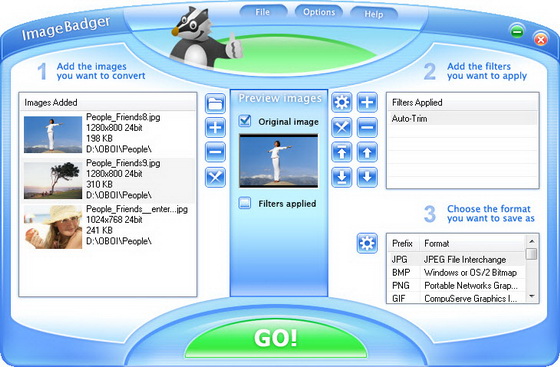Image resolution: width=560 pixels, height=367 pixels.
Task: Remove selected filter with the filters minus icon
Action: point(367,127)
